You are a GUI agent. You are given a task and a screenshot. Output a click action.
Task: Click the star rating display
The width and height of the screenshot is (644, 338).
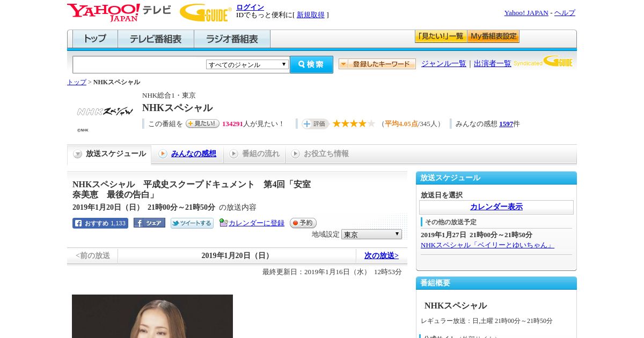354,123
